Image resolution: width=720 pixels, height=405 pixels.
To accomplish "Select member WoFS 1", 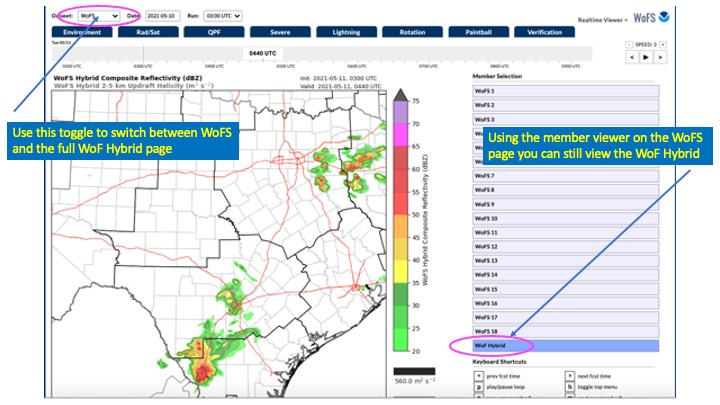I will [566, 91].
